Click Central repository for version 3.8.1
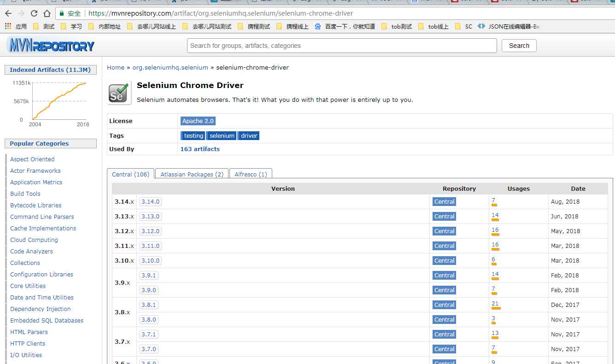Image resolution: width=615 pixels, height=364 pixels. pyautogui.click(x=444, y=305)
